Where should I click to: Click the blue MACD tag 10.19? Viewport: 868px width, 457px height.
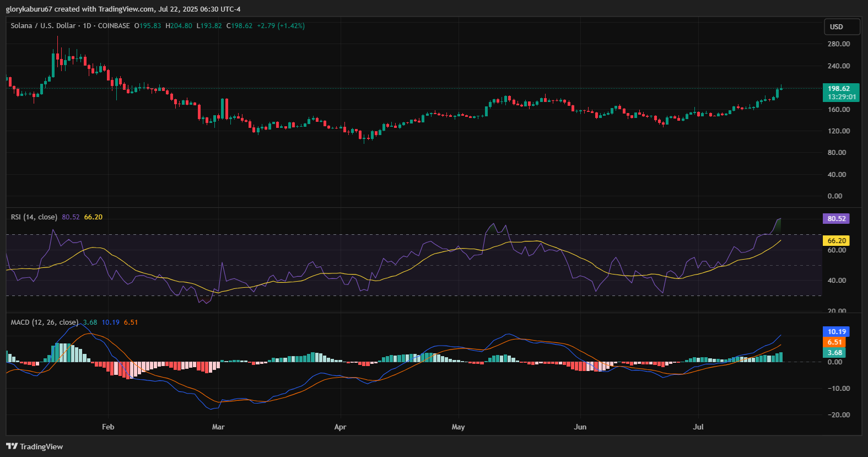click(x=836, y=332)
